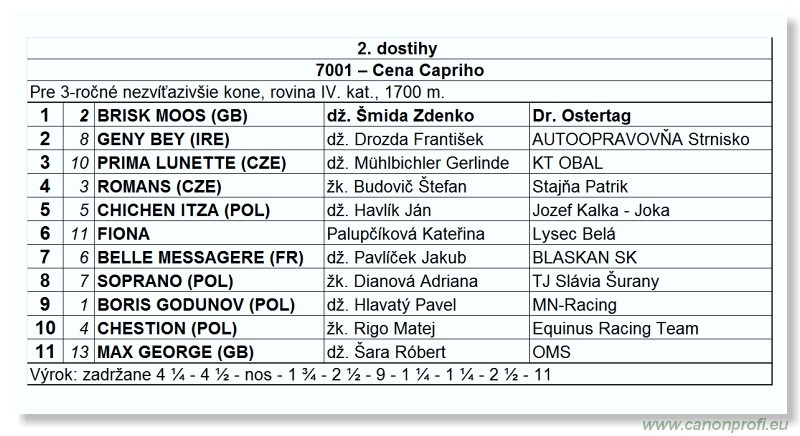Select AUTOOPRAVOVŇA Strnisko owner cell

641,139
